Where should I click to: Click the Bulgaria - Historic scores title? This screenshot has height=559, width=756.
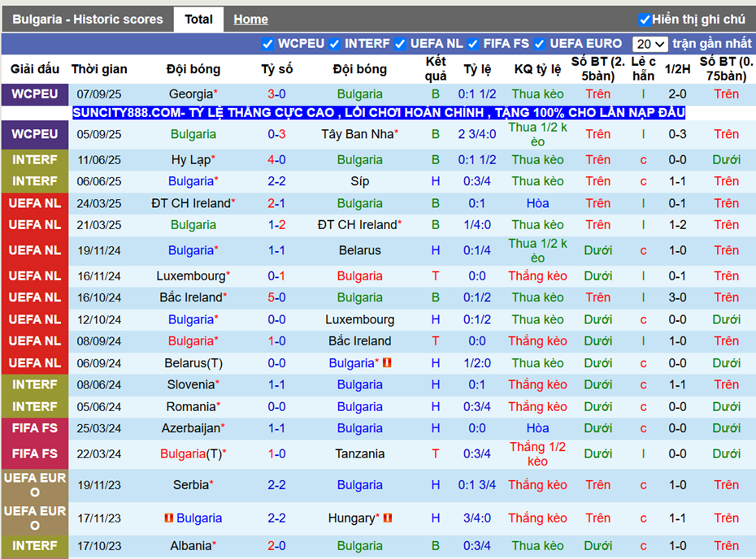pos(88,19)
